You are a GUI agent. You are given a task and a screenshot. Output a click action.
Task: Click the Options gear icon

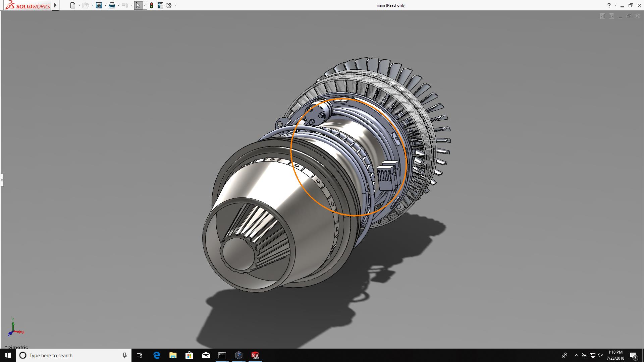pyautogui.click(x=169, y=5)
